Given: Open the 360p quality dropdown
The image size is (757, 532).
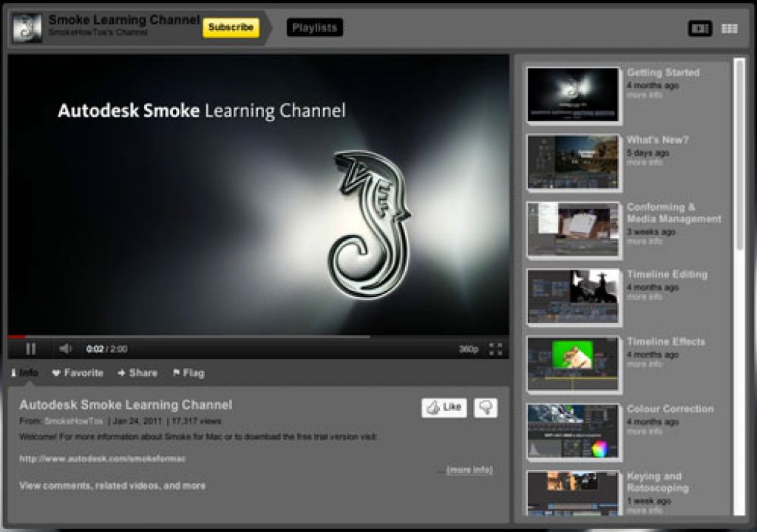Looking at the screenshot, I should [468, 349].
